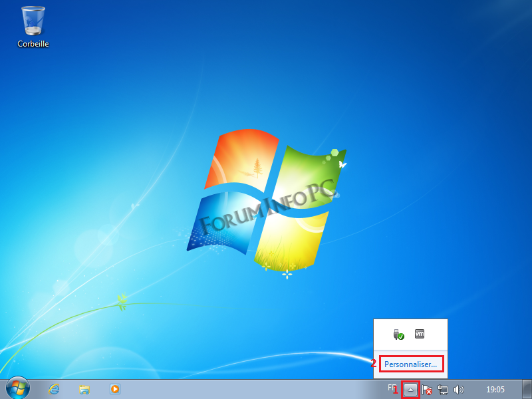
Task: Click the orange pane of wallpaper logo
Action: pos(242,158)
